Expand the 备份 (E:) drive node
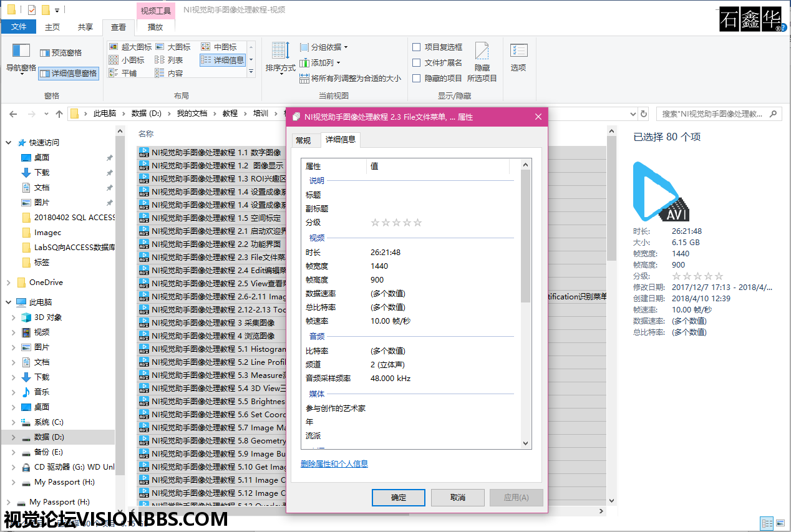The height and width of the screenshot is (532, 791). (14, 452)
